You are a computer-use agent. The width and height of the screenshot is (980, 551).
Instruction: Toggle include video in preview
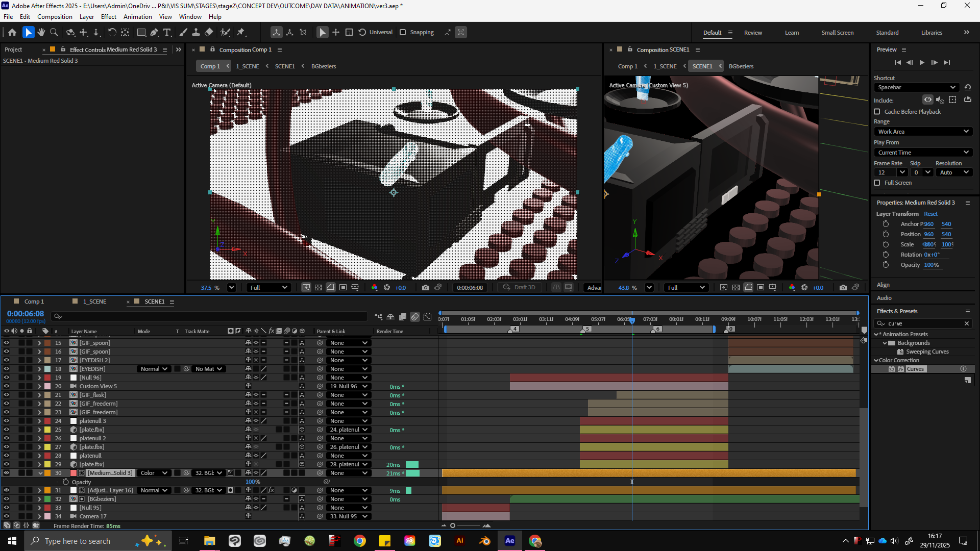927,100
